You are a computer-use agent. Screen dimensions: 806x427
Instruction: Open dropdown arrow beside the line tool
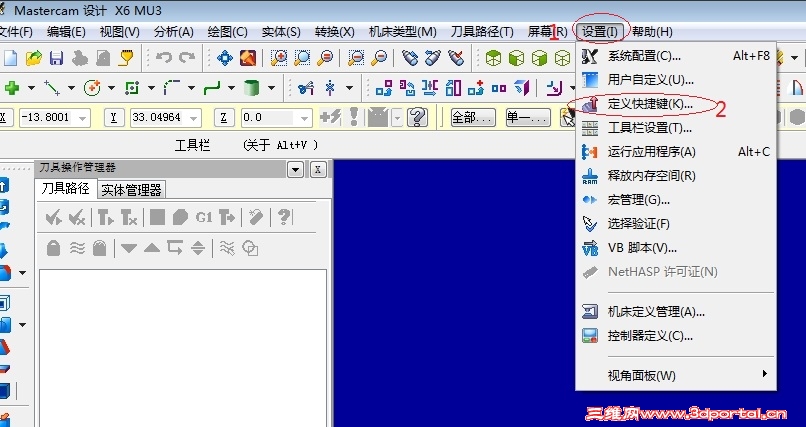71,88
